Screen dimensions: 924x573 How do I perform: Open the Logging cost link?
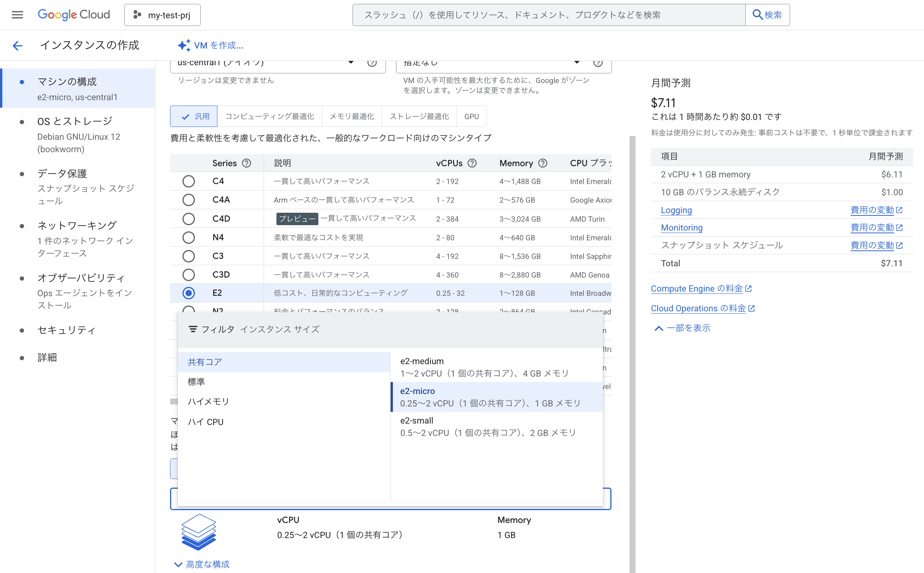tap(676, 210)
